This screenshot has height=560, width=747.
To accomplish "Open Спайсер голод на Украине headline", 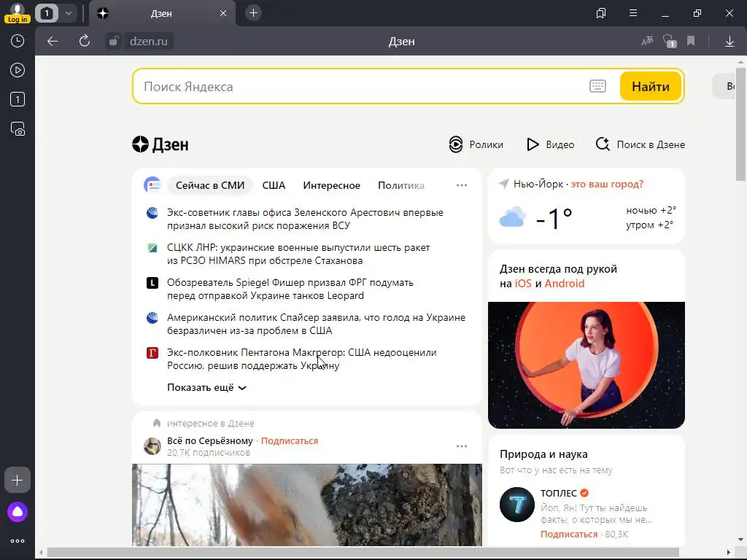I will click(316, 324).
